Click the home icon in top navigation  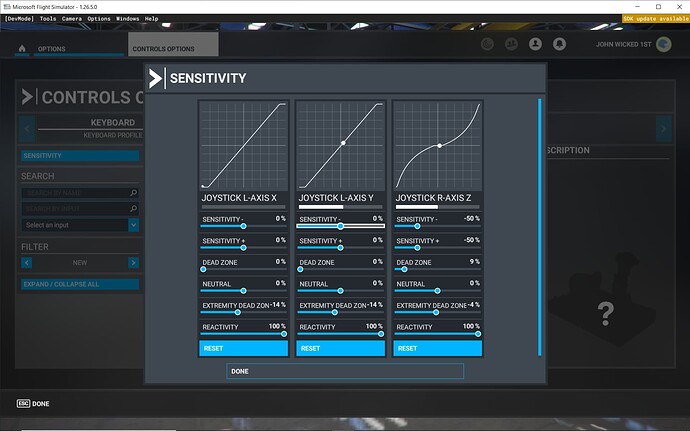(24, 46)
